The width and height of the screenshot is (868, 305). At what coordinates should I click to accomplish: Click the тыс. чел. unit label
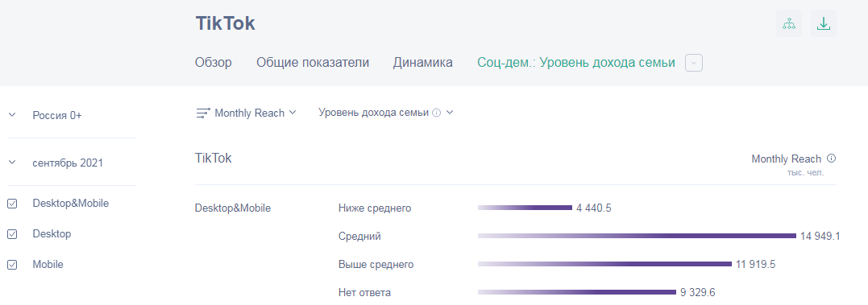(805, 173)
